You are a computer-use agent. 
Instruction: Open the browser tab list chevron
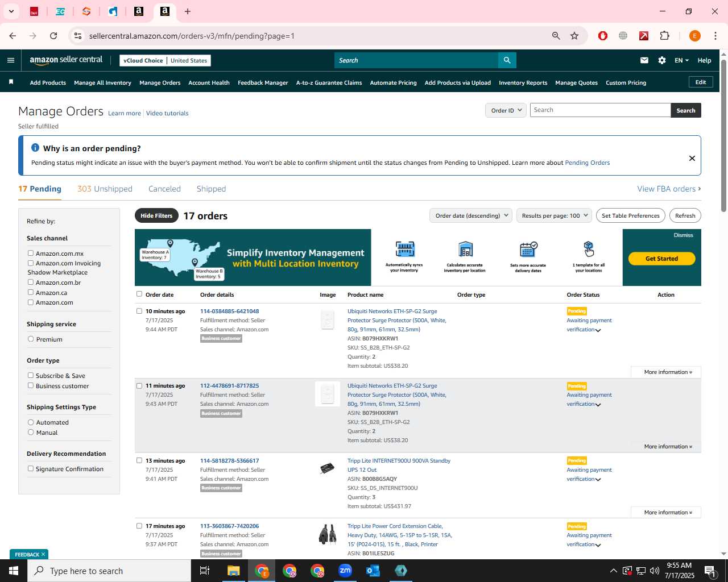point(11,11)
